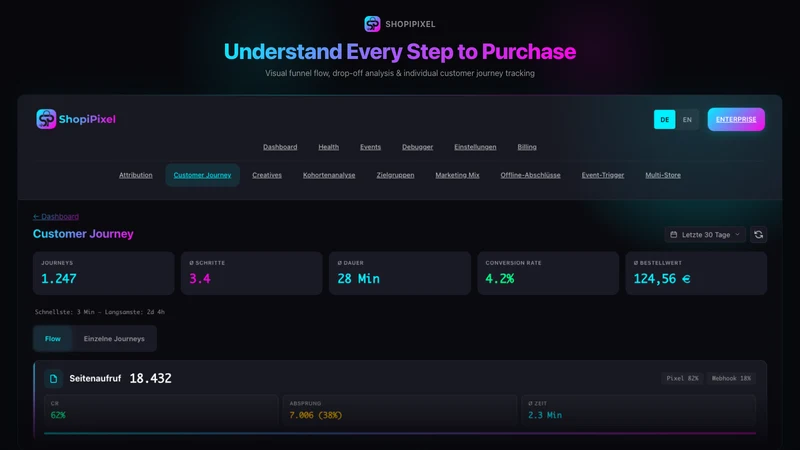
Task: Switch language to EN
Action: tap(687, 119)
